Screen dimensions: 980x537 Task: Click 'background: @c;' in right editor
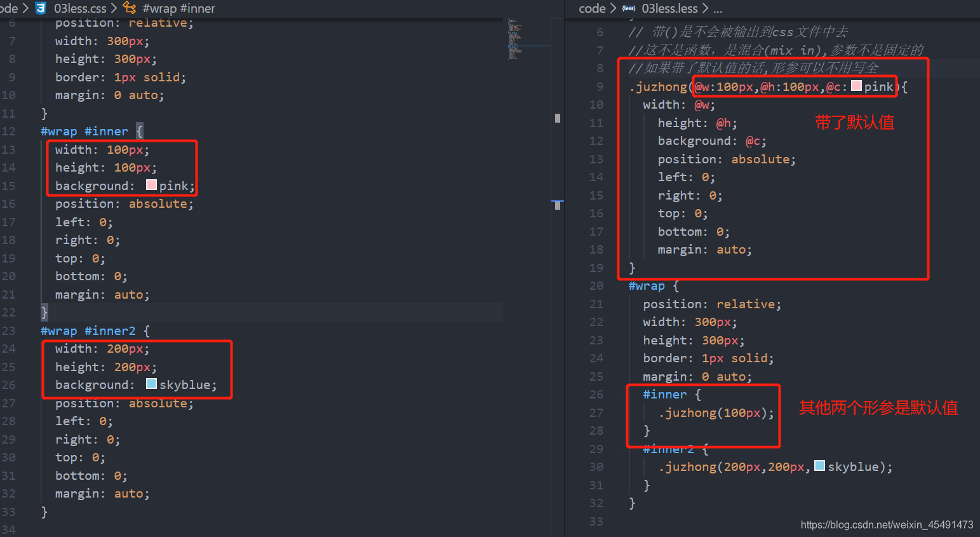[712, 141]
